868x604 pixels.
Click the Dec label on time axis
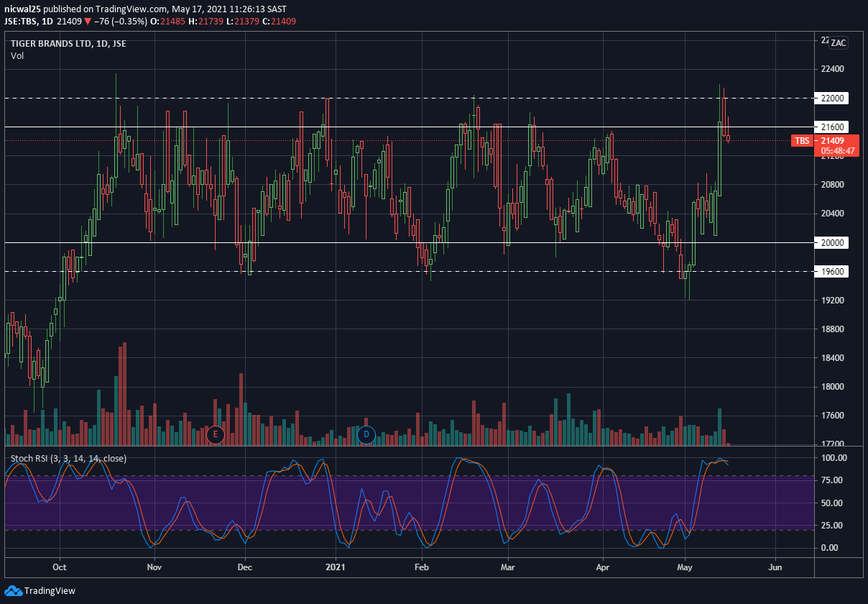click(244, 567)
